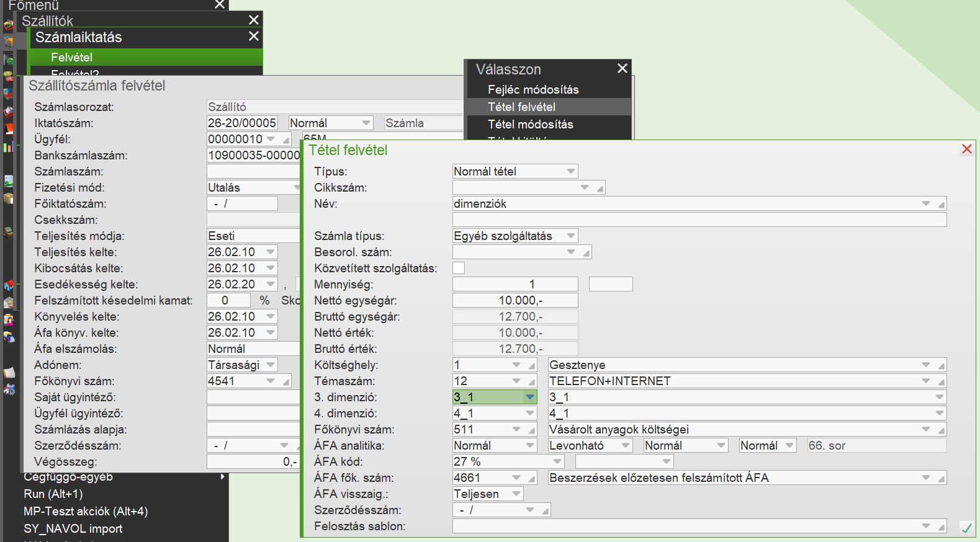Choose Tétel módosítás menu entry
The width and height of the screenshot is (980, 542).
530,124
